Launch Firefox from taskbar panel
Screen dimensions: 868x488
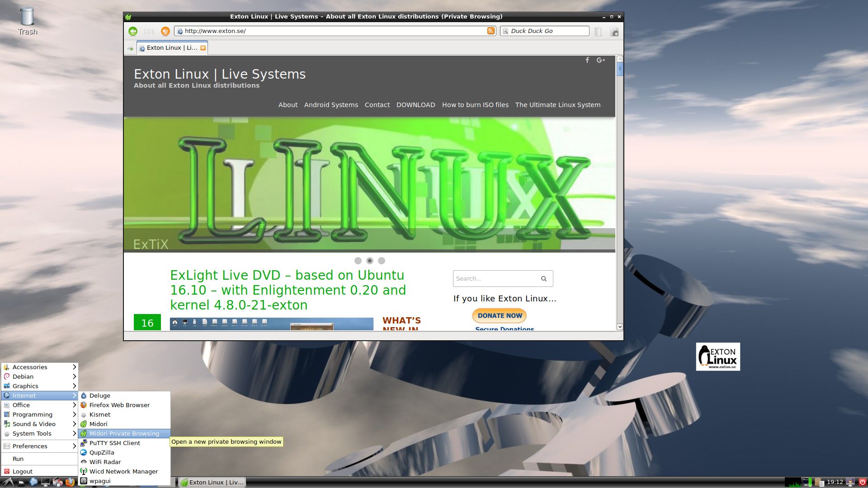coord(70,482)
